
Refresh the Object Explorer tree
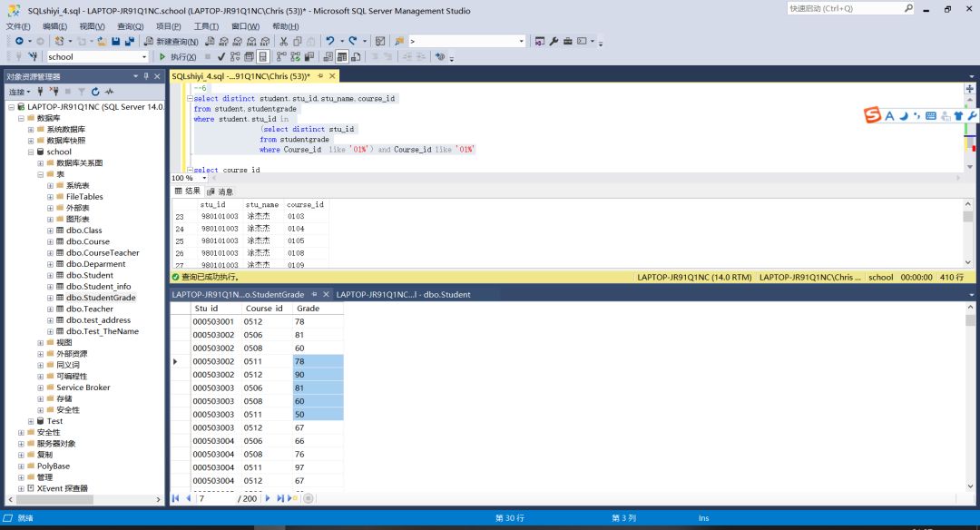coord(94,92)
